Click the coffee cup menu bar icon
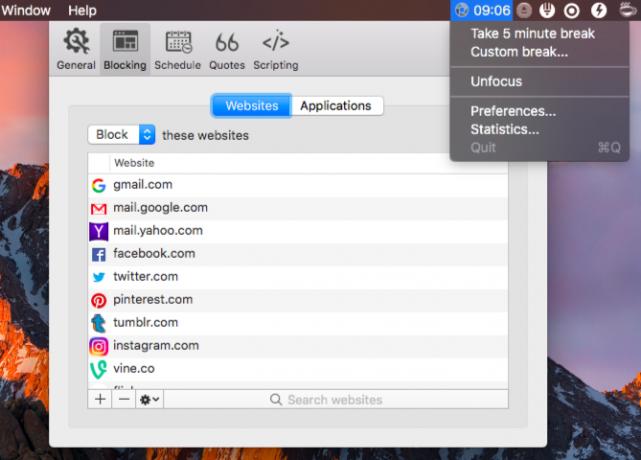641x460 pixels. [628, 9]
